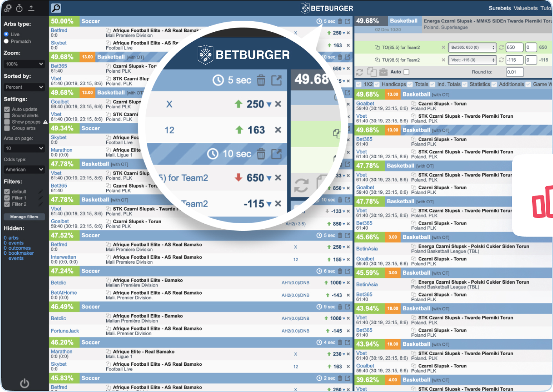Viewport: 553px width, 392px height.
Task: Open the gears settings icon
Action: point(7,8)
